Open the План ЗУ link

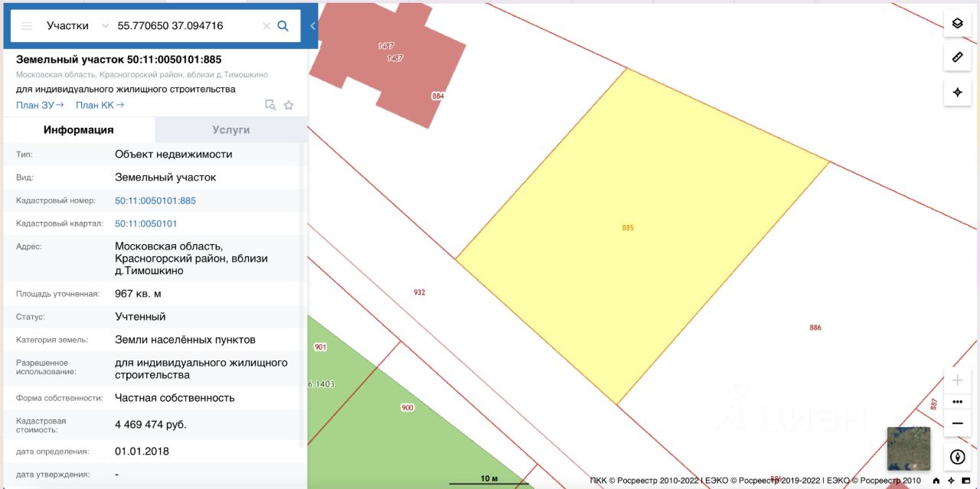point(40,105)
